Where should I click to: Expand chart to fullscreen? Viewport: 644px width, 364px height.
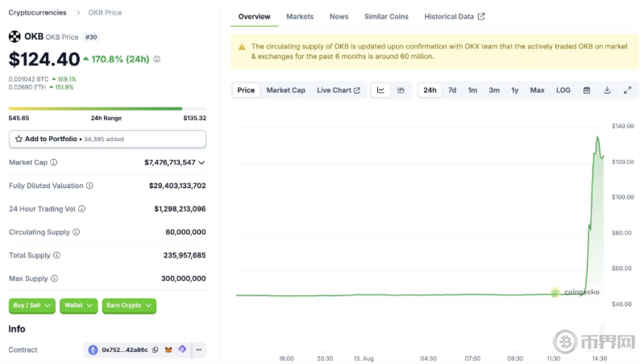pyautogui.click(x=627, y=90)
